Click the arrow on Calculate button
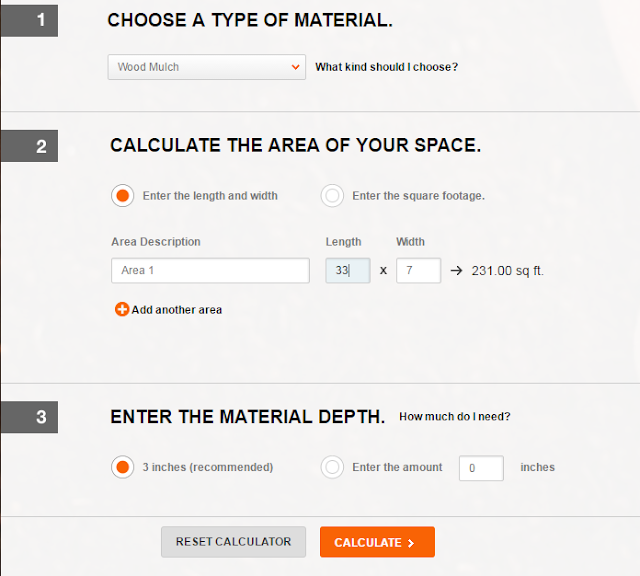 (411, 543)
